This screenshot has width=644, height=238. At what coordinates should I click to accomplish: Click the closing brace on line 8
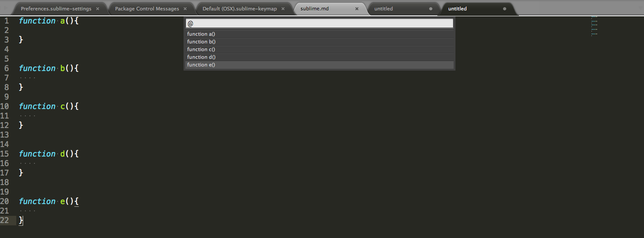point(21,87)
